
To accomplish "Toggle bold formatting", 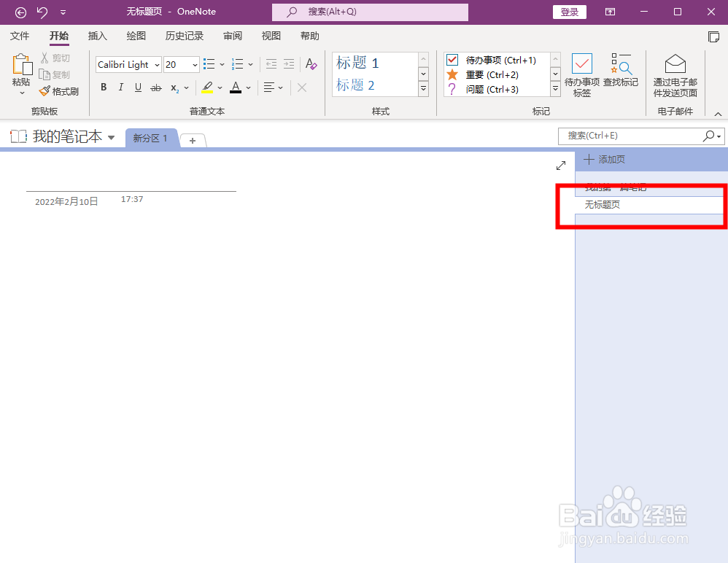I will (104, 88).
